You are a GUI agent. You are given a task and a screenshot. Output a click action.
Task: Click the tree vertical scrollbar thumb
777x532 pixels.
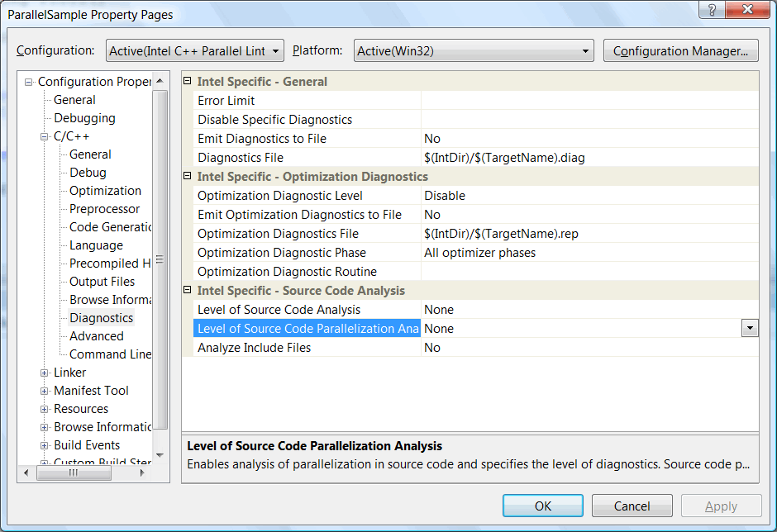coord(160,259)
